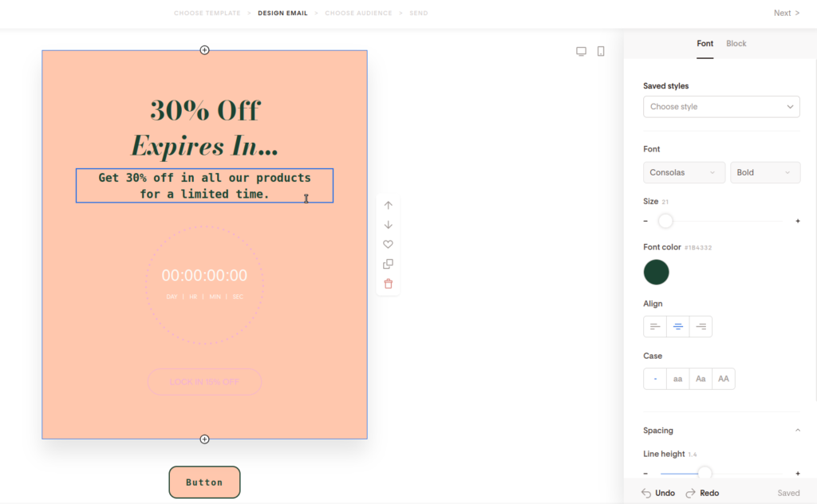Select the no-case-change option
Screen dimensions: 817x504
[655, 379]
